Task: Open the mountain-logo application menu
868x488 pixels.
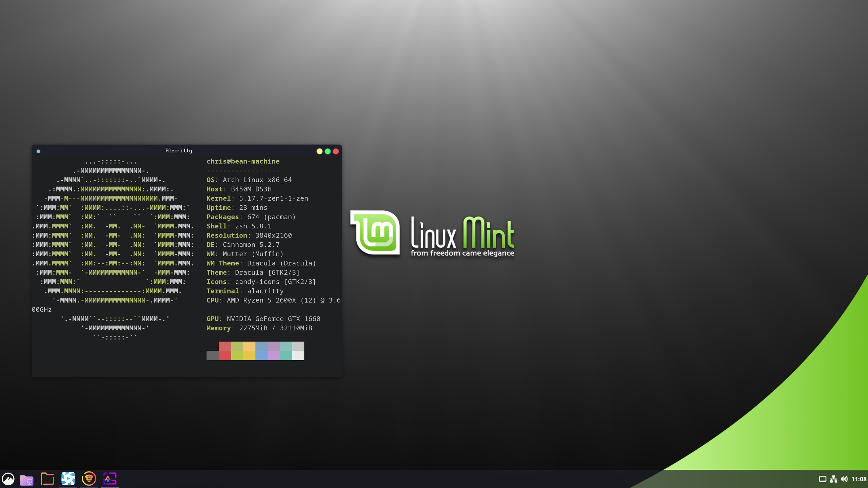Action: tap(8, 479)
